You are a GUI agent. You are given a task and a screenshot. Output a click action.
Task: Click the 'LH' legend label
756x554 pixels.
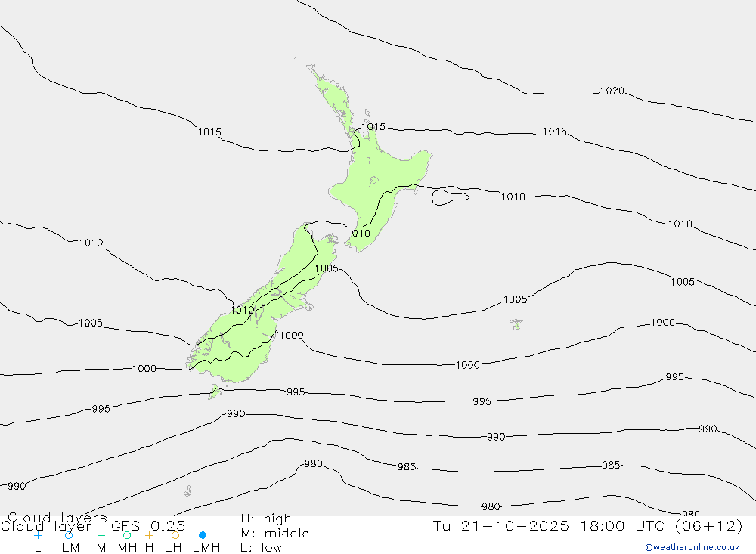point(173,548)
